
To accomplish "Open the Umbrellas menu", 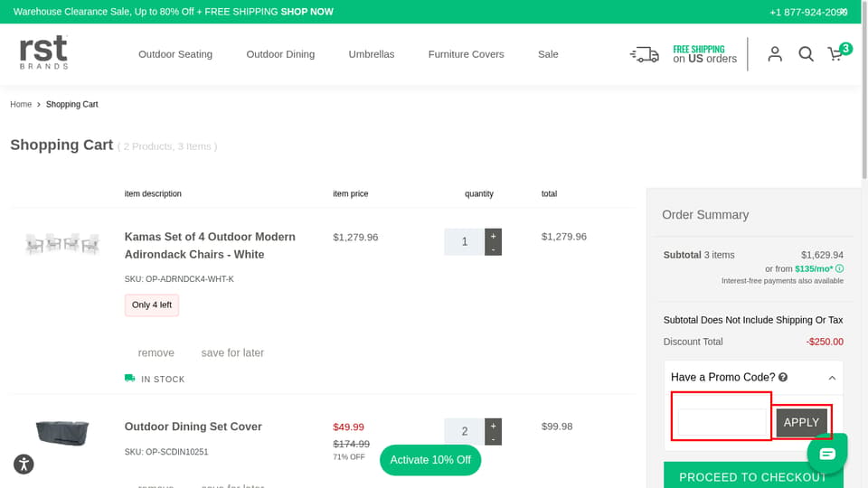I will tap(372, 54).
